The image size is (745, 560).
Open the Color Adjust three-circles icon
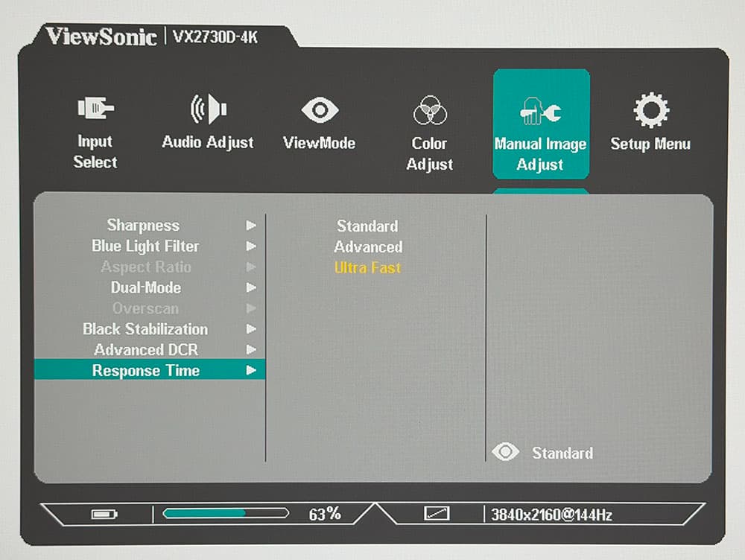tap(430, 110)
